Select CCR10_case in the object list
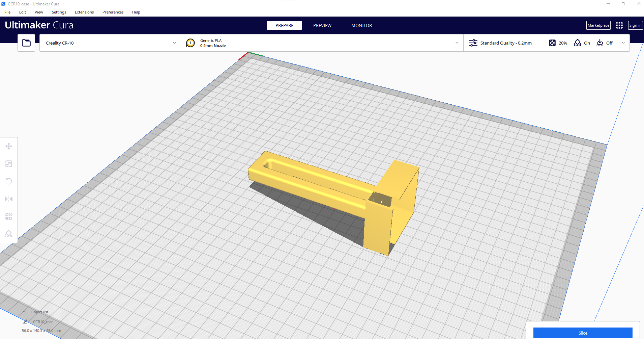 [x=43, y=322]
